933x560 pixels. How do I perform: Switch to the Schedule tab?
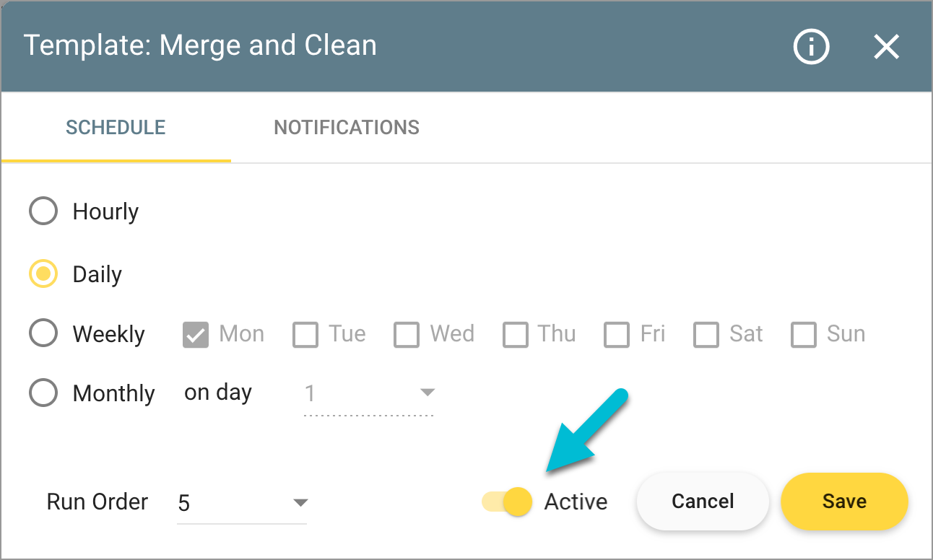click(115, 127)
